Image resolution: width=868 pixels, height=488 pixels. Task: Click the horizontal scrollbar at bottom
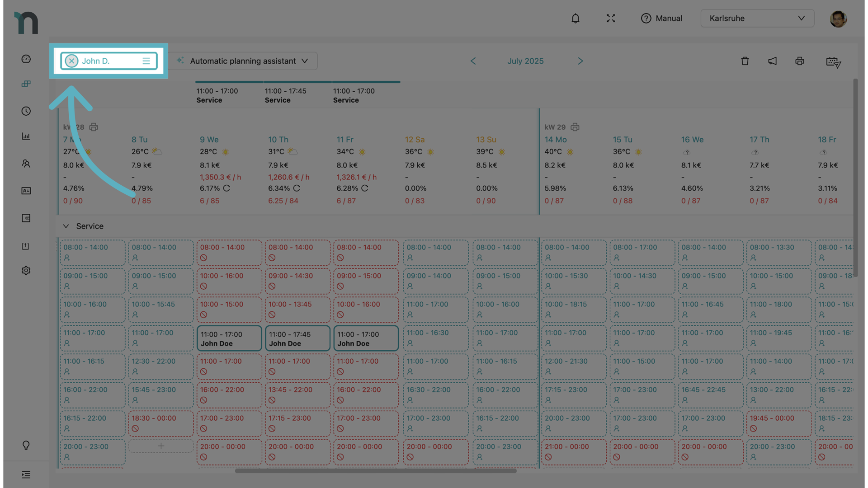[375, 471]
